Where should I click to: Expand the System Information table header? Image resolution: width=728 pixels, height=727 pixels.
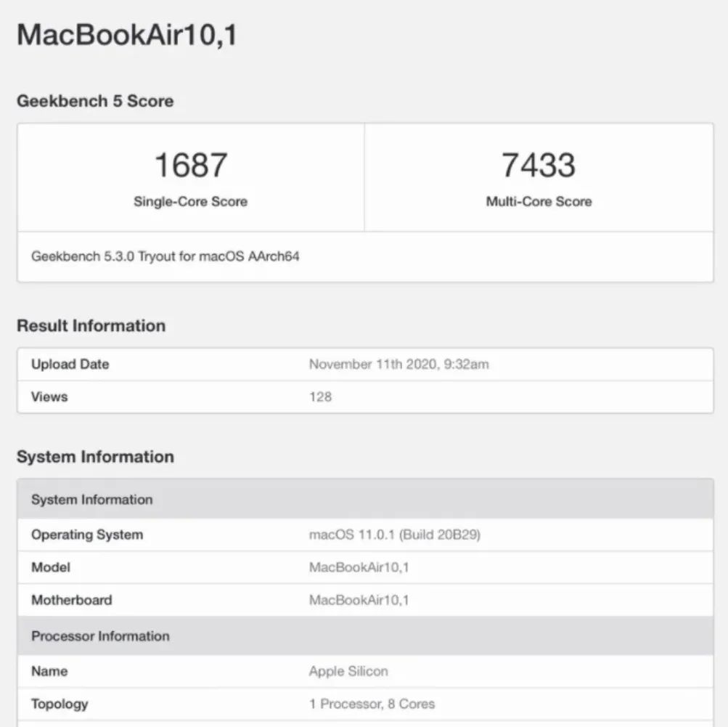point(91,500)
